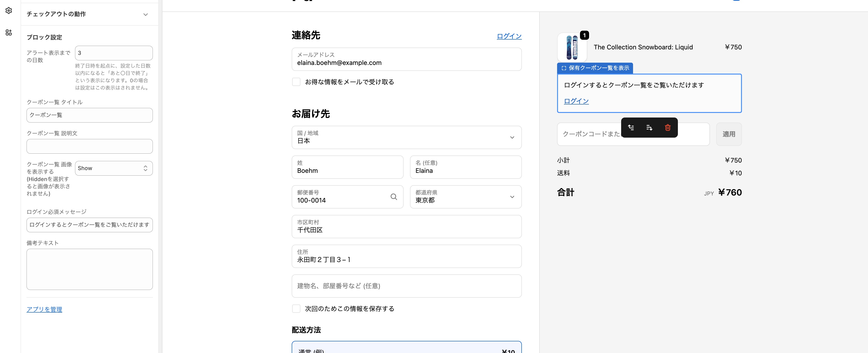Delete the block with red trash icon
The image size is (868, 353).
pyautogui.click(x=668, y=128)
